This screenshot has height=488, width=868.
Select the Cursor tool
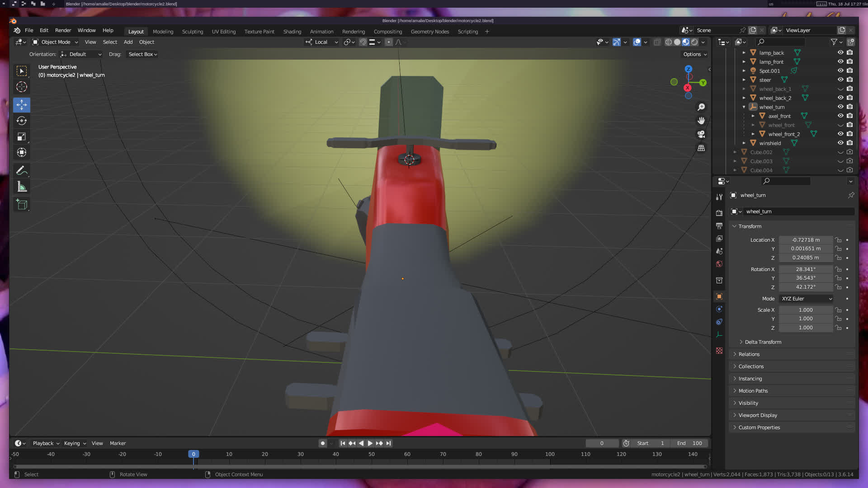(x=22, y=87)
